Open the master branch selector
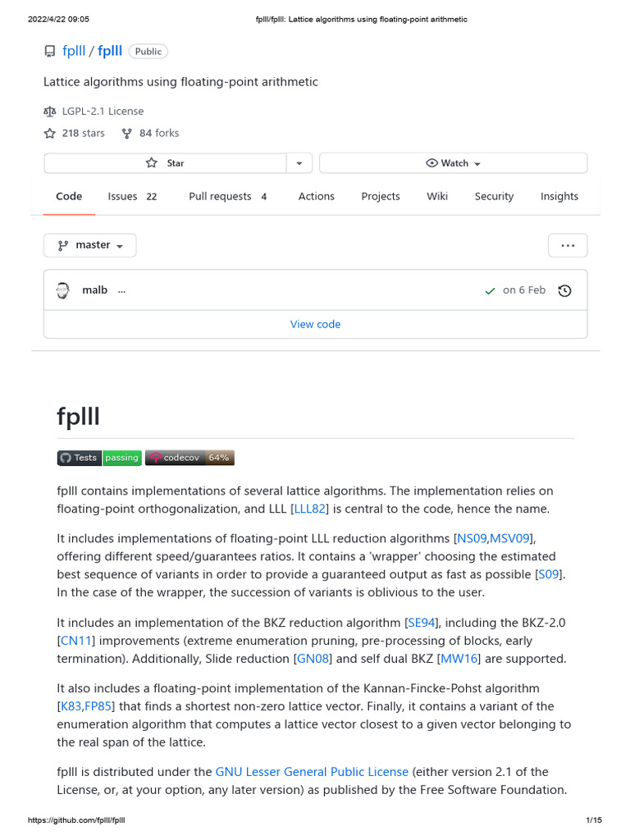 [90, 245]
